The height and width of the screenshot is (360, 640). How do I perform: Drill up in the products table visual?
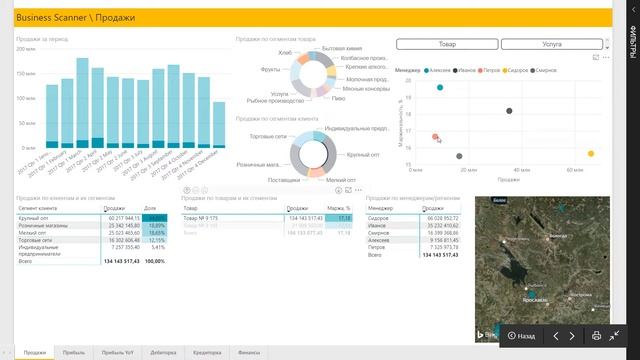click(x=187, y=190)
